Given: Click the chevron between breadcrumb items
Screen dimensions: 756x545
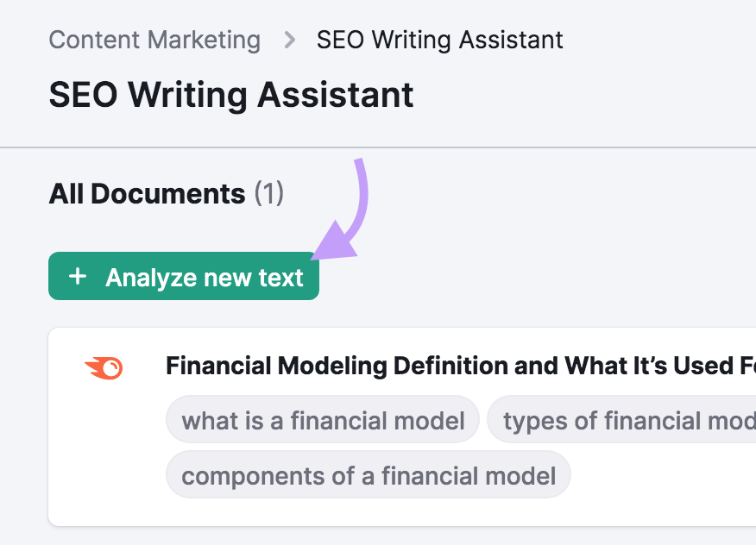Looking at the screenshot, I should (289, 40).
